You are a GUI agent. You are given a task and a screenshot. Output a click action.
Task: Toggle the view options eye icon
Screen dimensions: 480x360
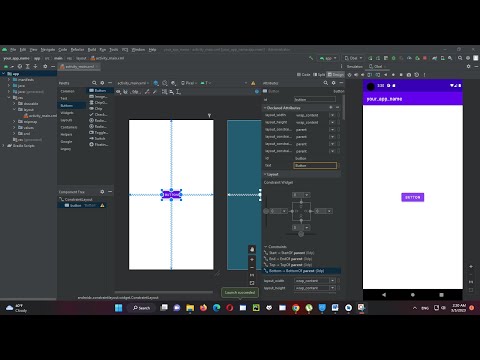[x=119, y=92]
